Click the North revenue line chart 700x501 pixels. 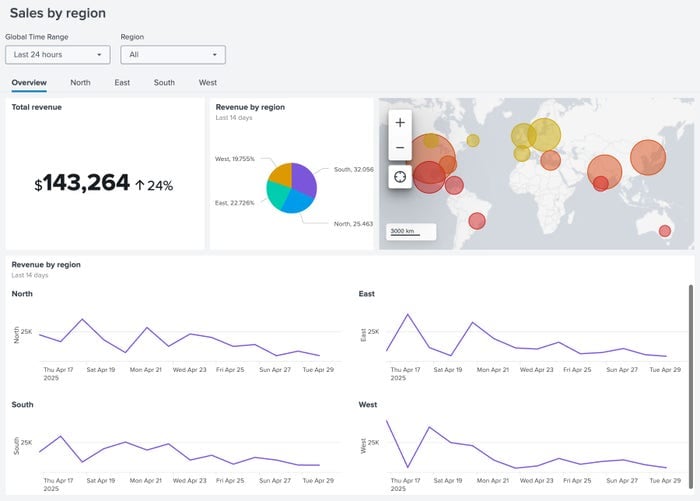click(x=180, y=338)
